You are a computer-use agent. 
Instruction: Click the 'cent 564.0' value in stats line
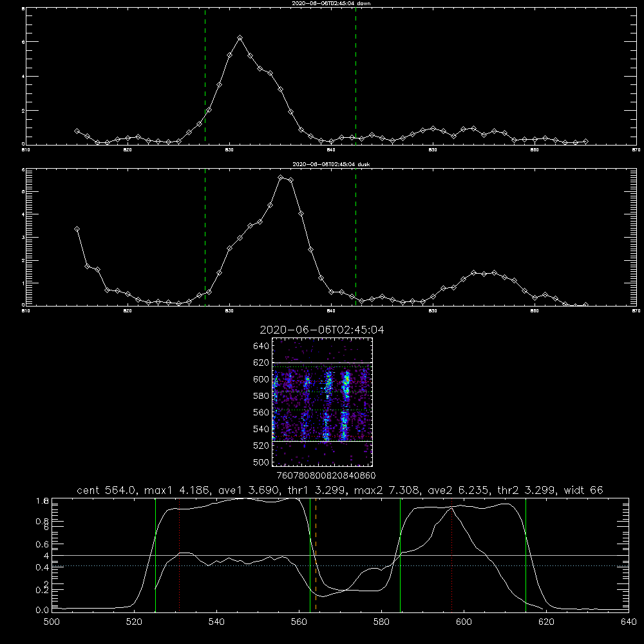[x=108, y=490]
